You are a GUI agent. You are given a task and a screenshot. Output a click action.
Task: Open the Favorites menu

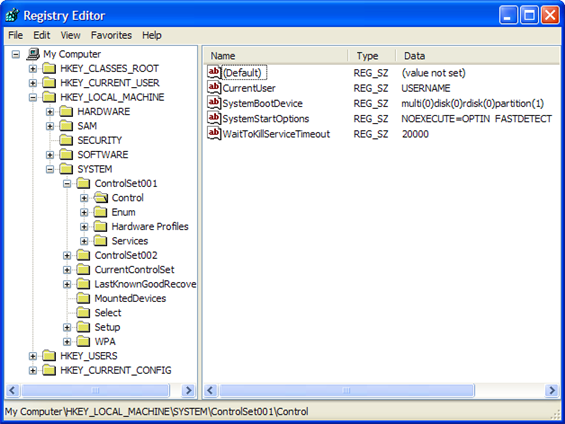[x=111, y=35]
